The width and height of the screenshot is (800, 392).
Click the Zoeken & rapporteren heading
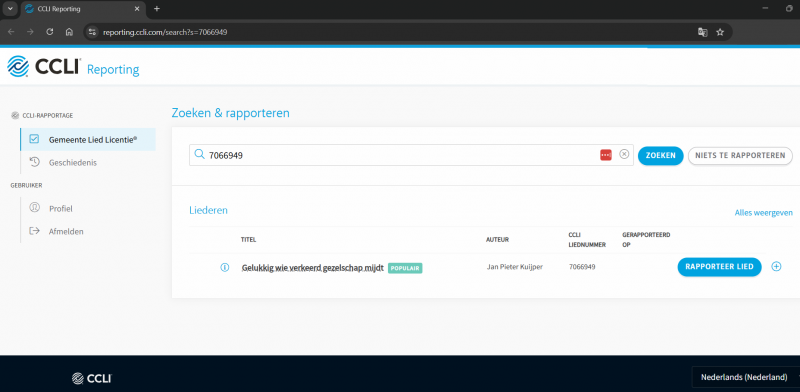[231, 113]
